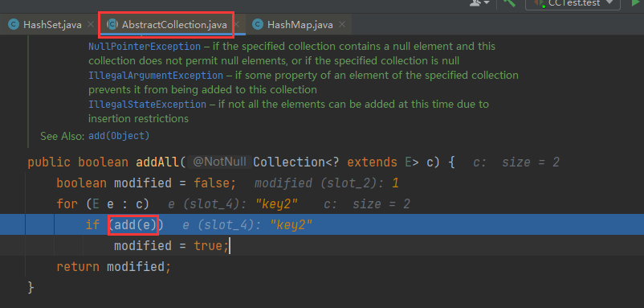The width and height of the screenshot is (644, 308).
Task: Click the "key2" value on the highlighted if line
Action: click(x=291, y=225)
